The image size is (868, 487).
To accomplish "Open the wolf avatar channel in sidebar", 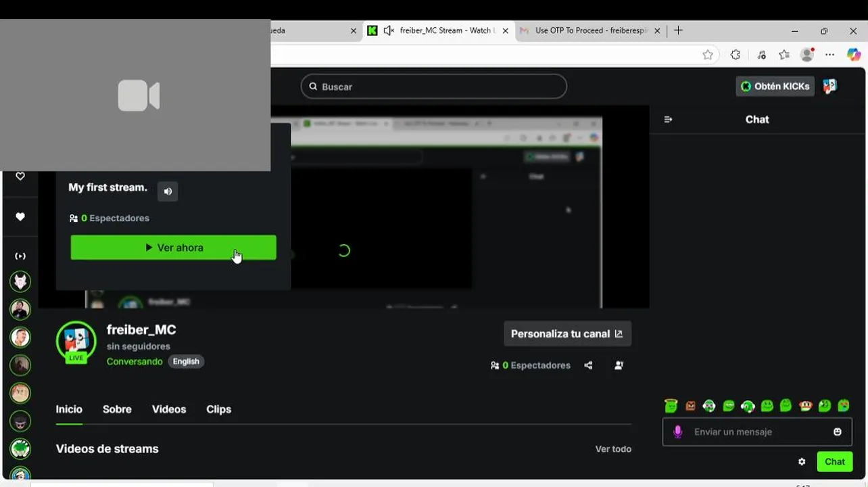I will (x=20, y=281).
